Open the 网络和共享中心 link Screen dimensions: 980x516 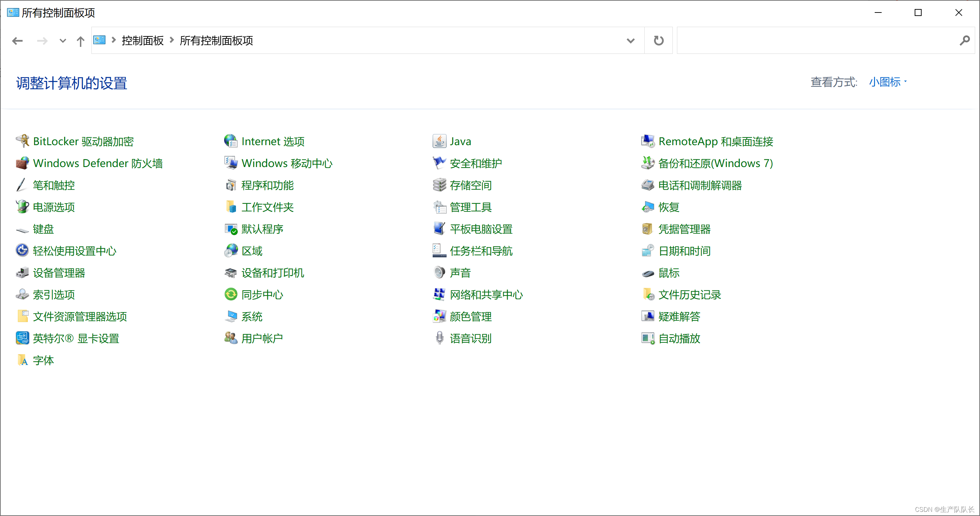[486, 294]
